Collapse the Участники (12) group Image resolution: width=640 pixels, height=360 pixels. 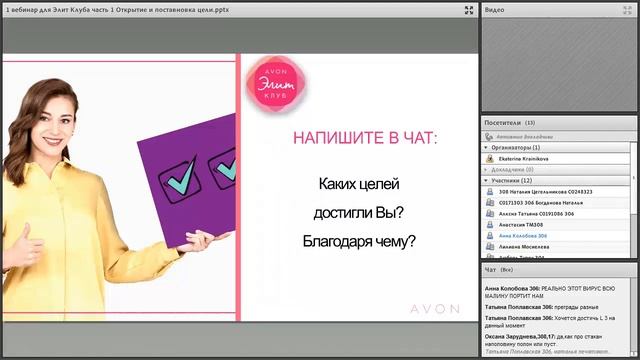pyautogui.click(x=486, y=180)
